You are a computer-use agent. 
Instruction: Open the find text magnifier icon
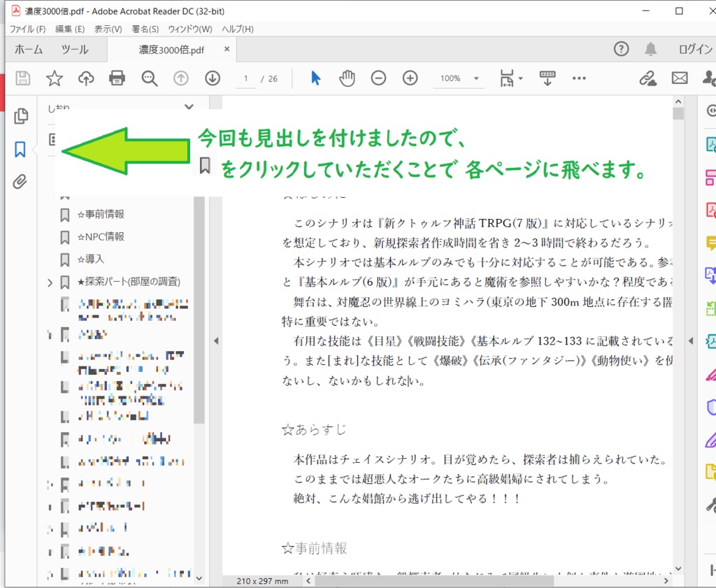tap(149, 78)
